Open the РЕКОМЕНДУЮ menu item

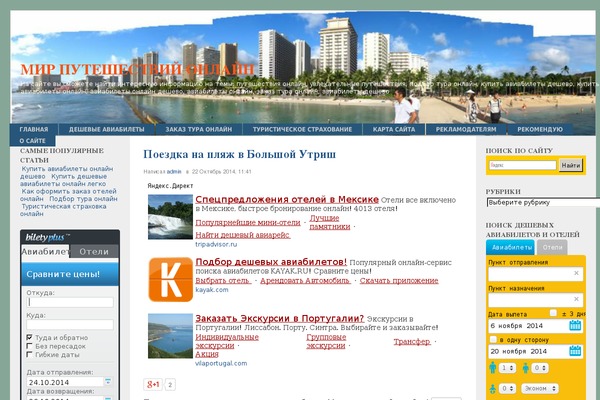540,129
